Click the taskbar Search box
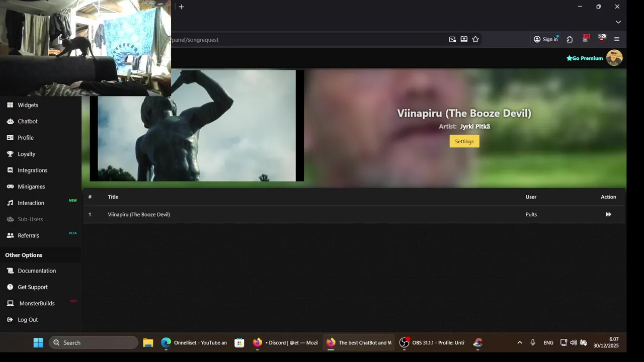The image size is (644, 362). point(94,343)
